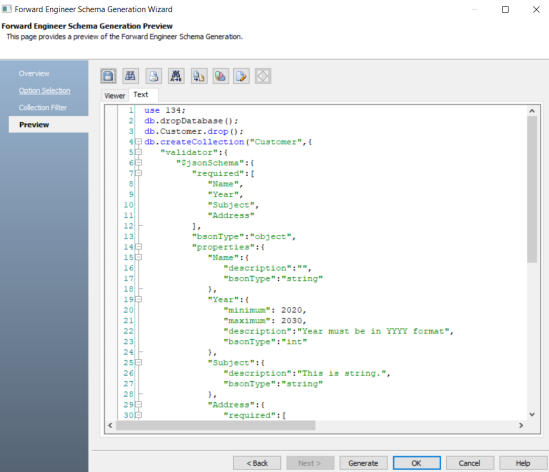This screenshot has height=472, width=549.
Task: Click the "bsonType":"int" line
Action: (x=265, y=342)
